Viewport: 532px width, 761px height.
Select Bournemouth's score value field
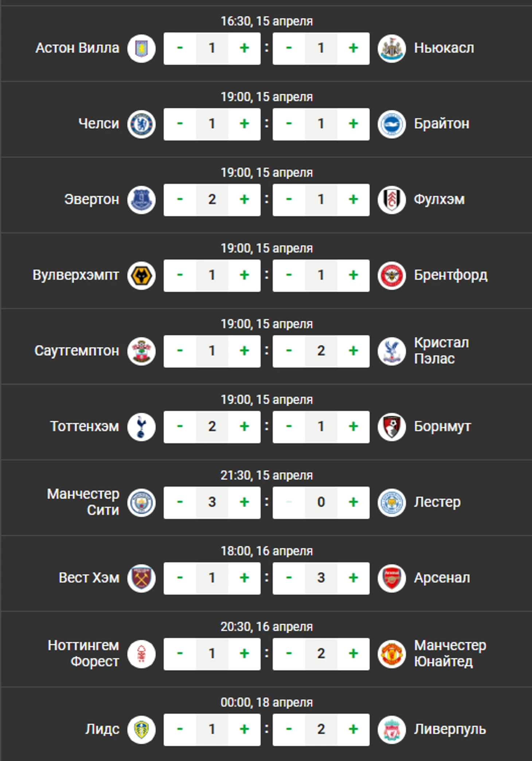tap(321, 427)
